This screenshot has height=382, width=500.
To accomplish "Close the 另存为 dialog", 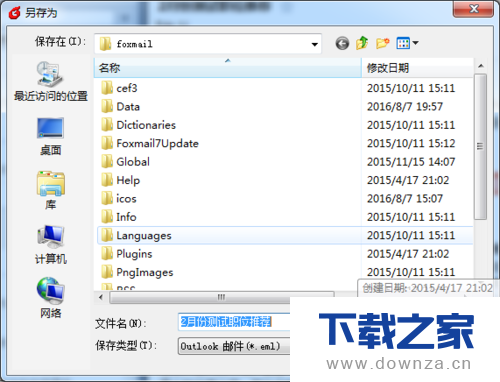I will pyautogui.click(x=473, y=9).
